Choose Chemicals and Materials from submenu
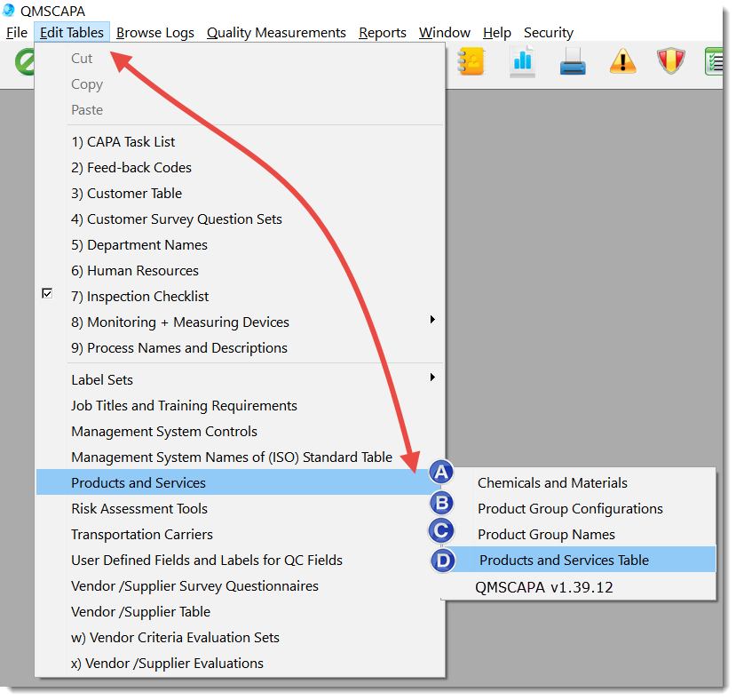 pyautogui.click(x=552, y=483)
